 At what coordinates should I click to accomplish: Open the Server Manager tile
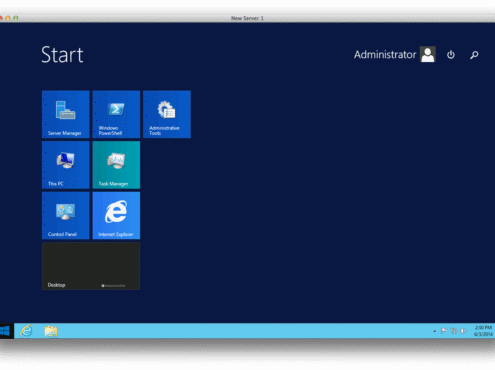point(66,114)
